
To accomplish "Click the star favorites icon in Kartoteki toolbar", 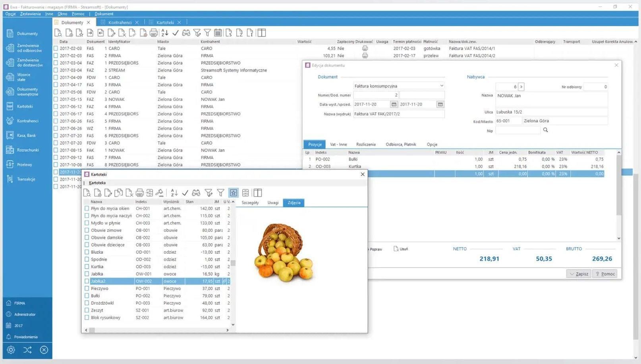I will click(x=233, y=193).
